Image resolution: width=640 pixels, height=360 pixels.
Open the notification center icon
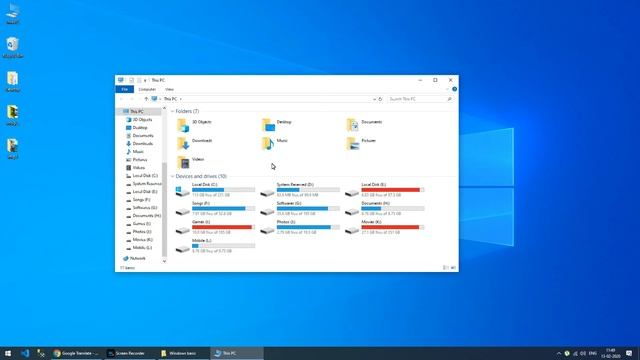pos(629,353)
